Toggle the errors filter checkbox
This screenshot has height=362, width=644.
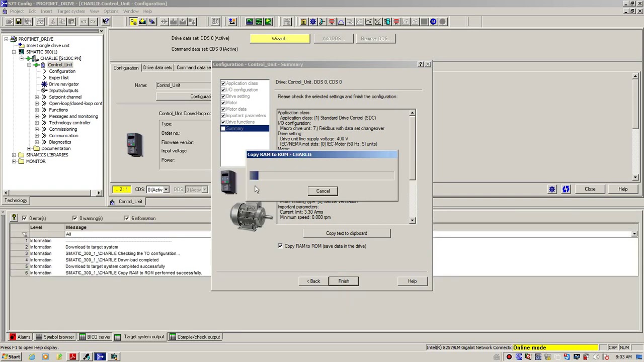tap(24, 218)
